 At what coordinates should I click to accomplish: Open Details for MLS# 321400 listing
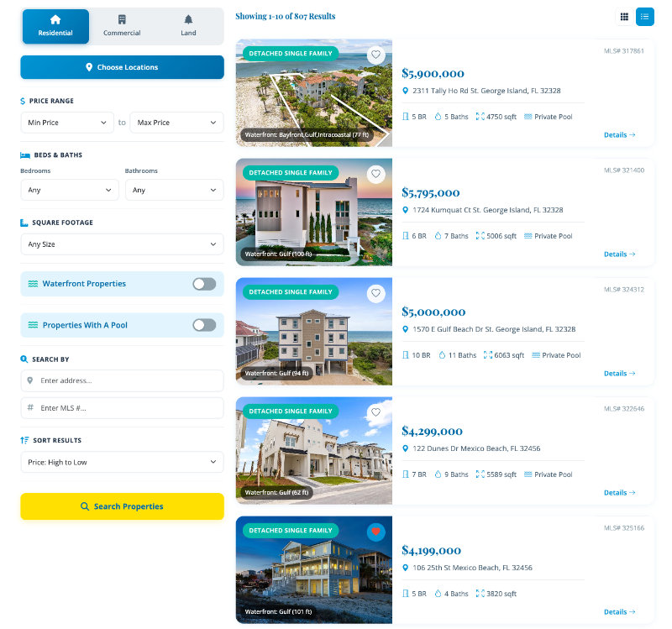(619, 254)
